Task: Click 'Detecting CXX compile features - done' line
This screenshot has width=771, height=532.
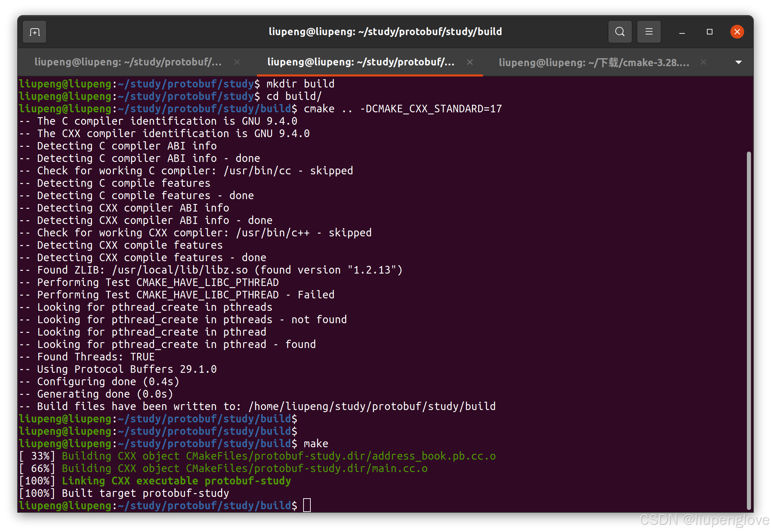Action: pyautogui.click(x=143, y=257)
